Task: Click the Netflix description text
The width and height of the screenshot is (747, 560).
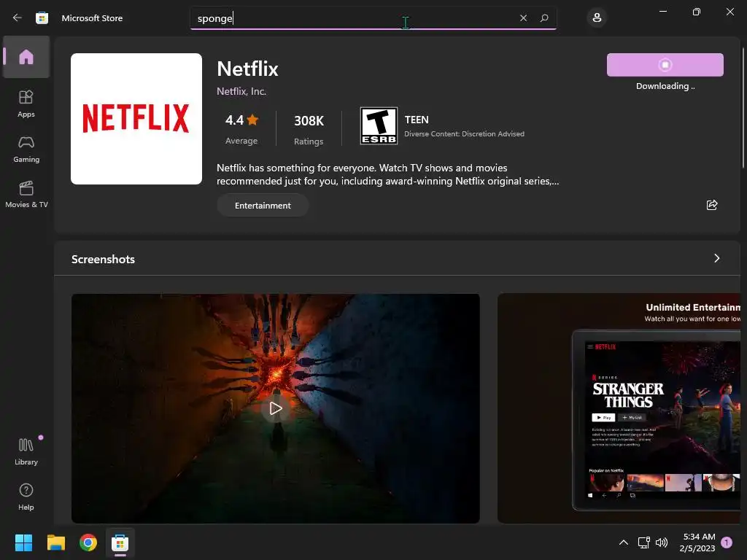Action: 388,174
